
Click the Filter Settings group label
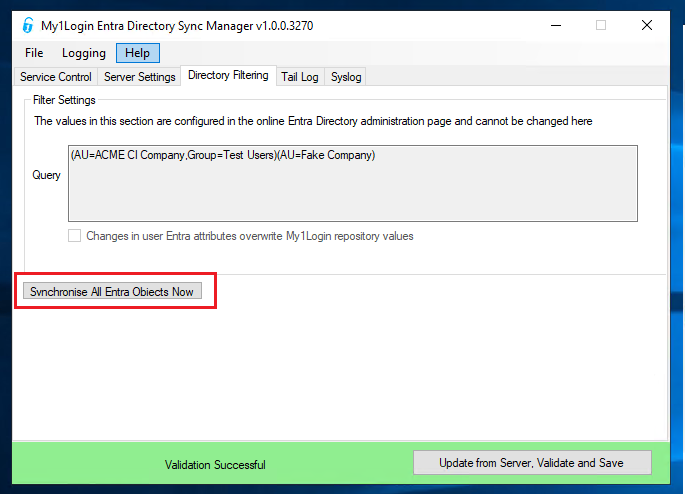coord(64,100)
